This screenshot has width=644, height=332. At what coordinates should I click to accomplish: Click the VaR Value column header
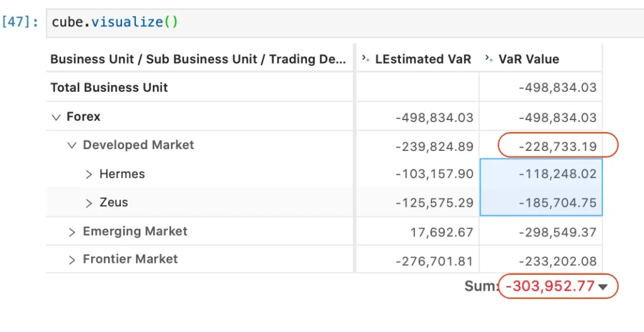(x=540, y=58)
